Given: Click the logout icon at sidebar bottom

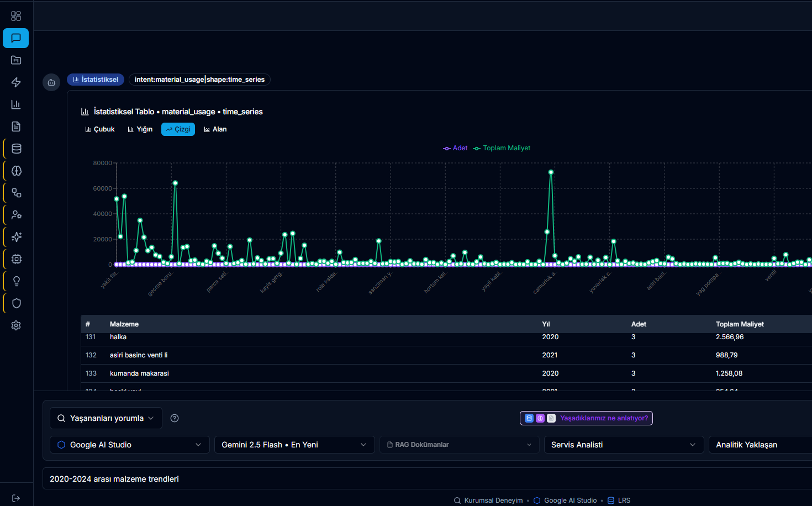Looking at the screenshot, I should (x=16, y=498).
